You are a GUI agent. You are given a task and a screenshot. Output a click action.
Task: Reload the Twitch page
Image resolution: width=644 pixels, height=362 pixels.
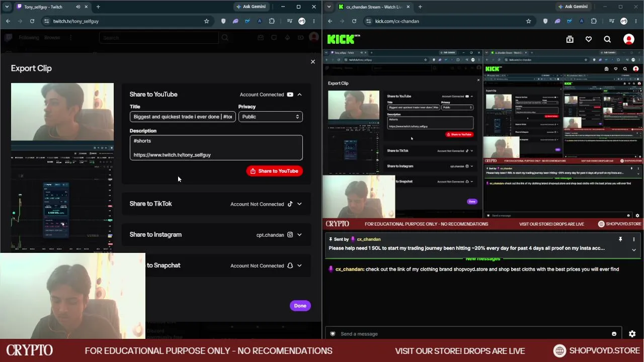pos(32,21)
